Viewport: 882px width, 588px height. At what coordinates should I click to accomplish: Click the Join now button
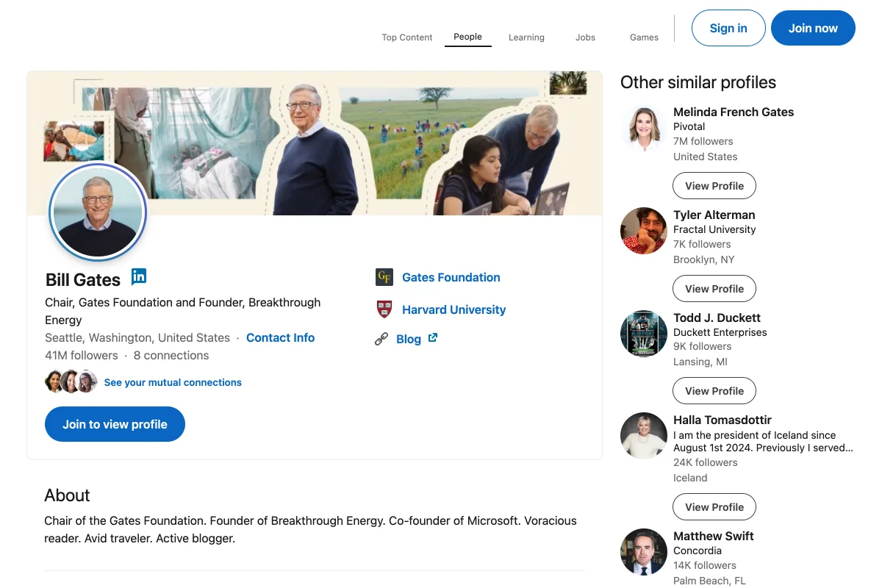813,28
